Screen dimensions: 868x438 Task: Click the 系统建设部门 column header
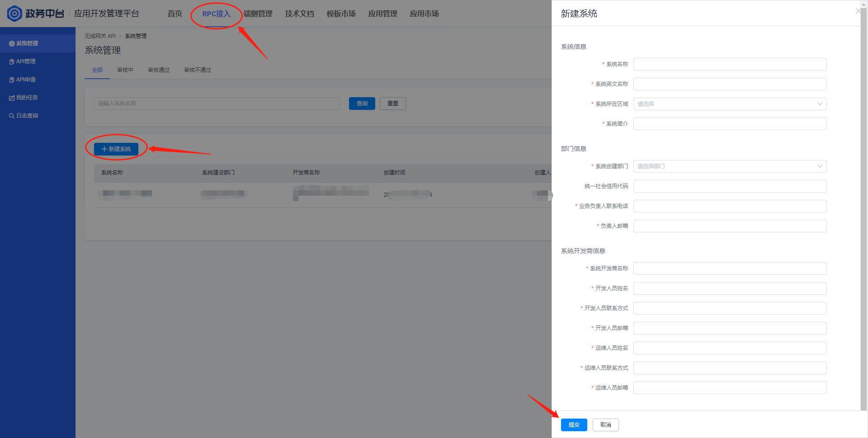click(x=218, y=173)
